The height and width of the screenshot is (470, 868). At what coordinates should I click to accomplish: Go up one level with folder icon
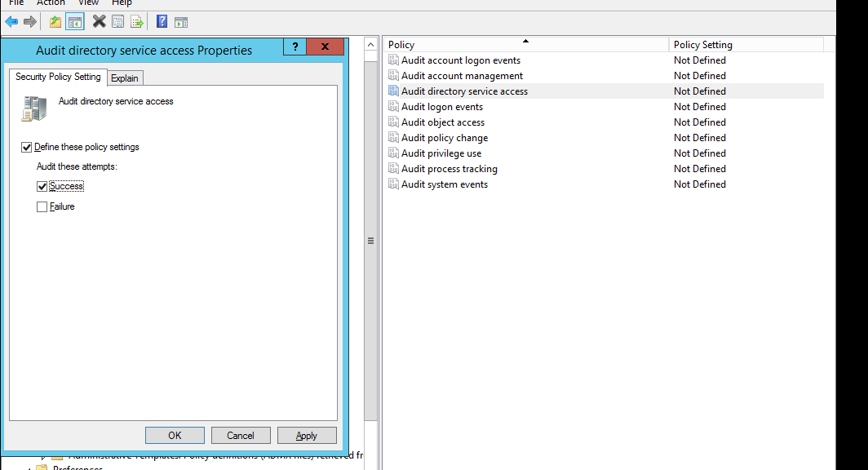coord(55,22)
